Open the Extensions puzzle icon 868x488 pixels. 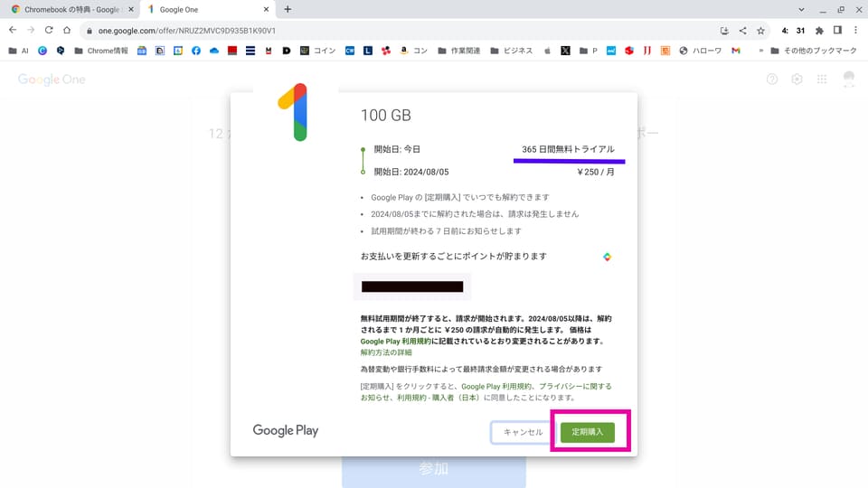pyautogui.click(x=819, y=31)
